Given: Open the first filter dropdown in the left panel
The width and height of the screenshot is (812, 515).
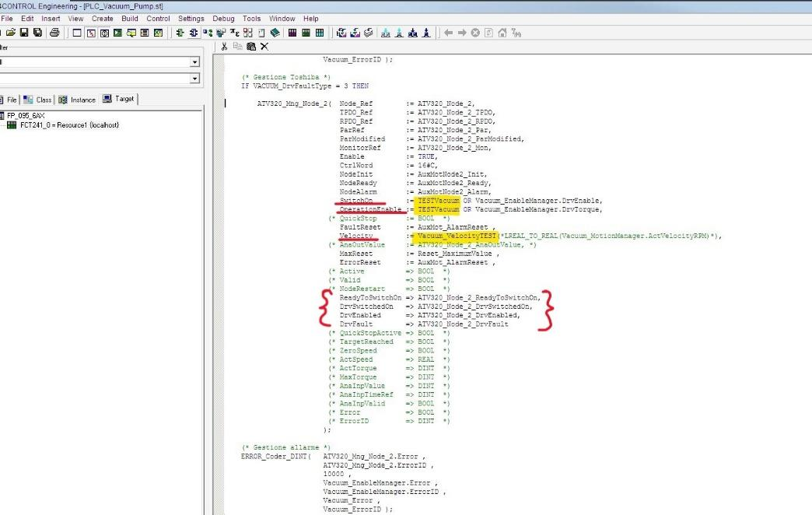Looking at the screenshot, I should point(194,62).
